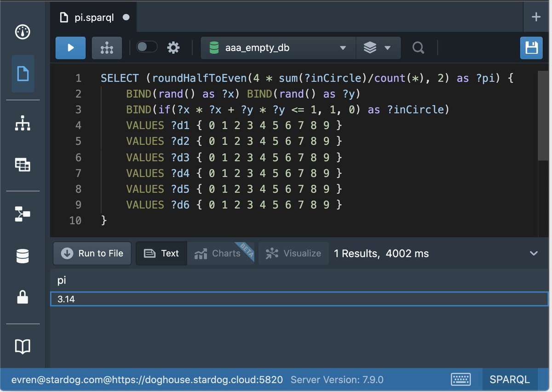
Task: Place cursor on the SELECT line
Action: (307, 78)
